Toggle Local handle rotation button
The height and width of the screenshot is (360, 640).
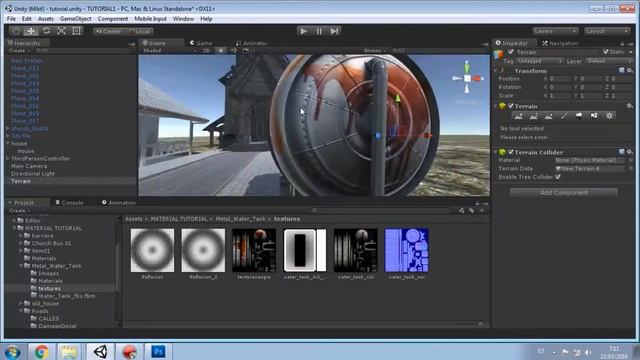pos(140,31)
